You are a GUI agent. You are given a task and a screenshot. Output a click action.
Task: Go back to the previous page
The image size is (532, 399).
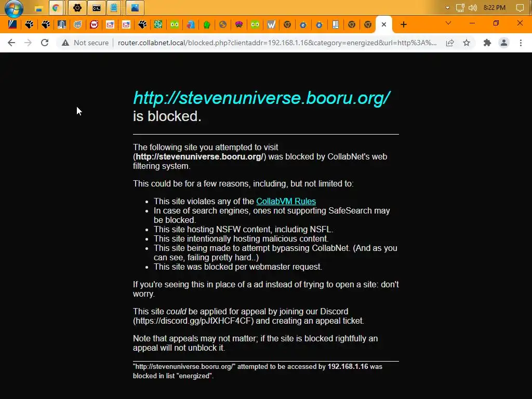(x=11, y=43)
